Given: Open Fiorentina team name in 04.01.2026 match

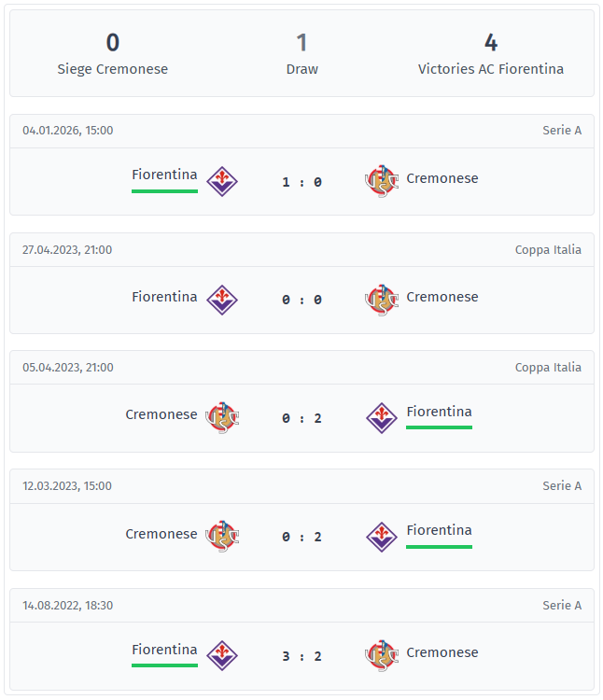Looking at the screenshot, I should pos(164,175).
